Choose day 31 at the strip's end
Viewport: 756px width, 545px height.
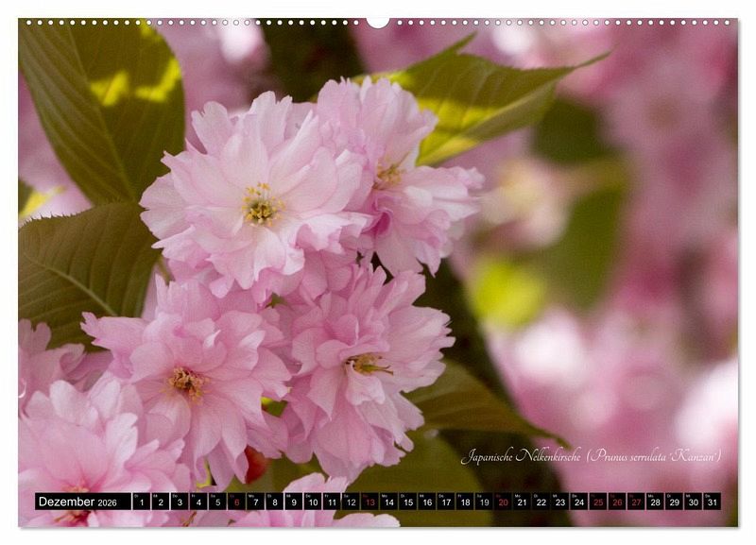click(712, 502)
